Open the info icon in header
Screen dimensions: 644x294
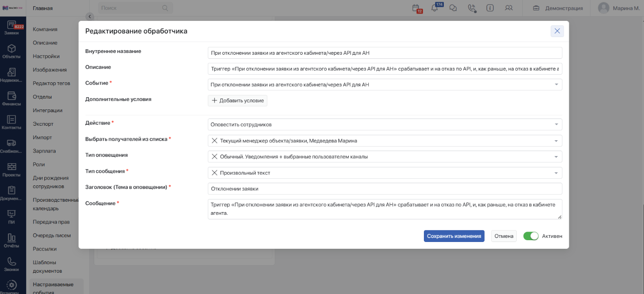[x=490, y=8]
